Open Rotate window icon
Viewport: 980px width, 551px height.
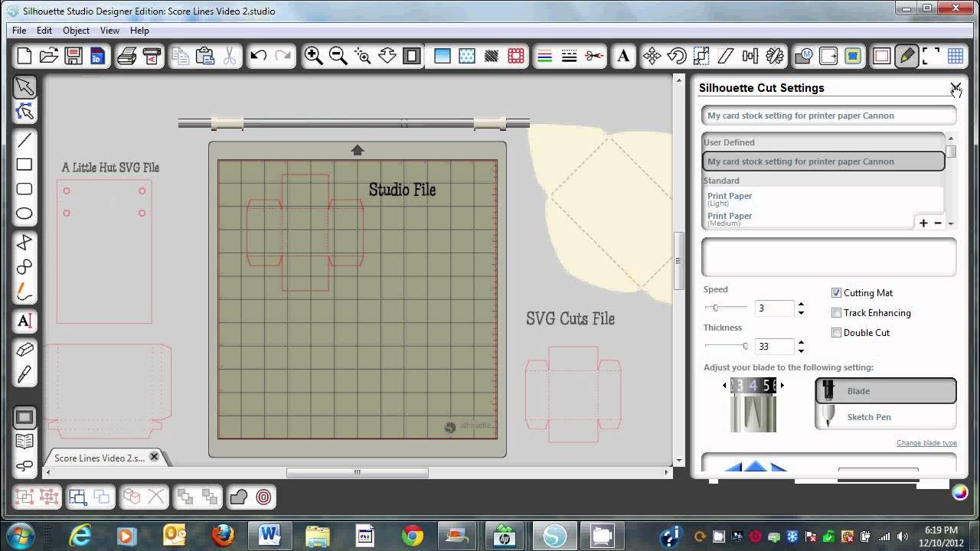tap(677, 56)
